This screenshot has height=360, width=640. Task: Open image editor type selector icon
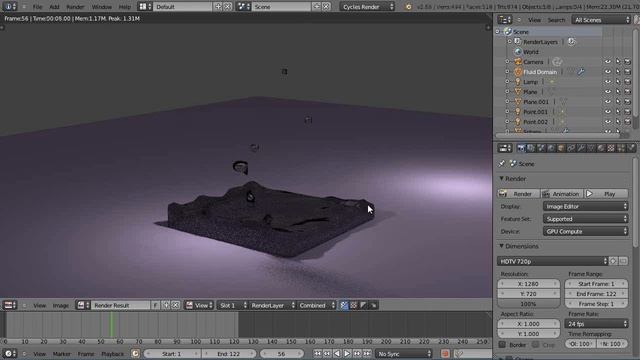click(x=9, y=305)
